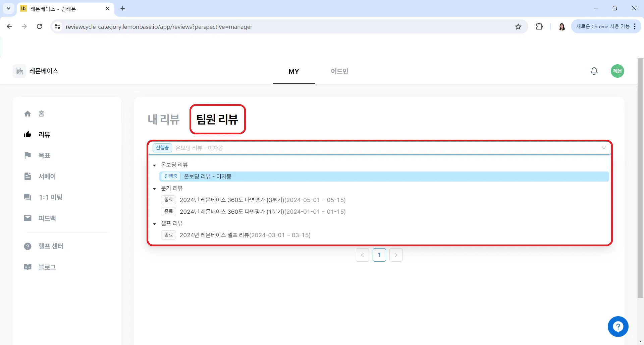Switch to the 어드민 tab

point(339,71)
